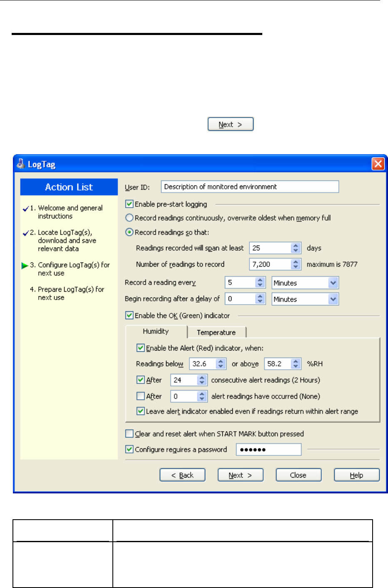Close the LogTag window
The height and width of the screenshot is (588, 388).
[378, 164]
